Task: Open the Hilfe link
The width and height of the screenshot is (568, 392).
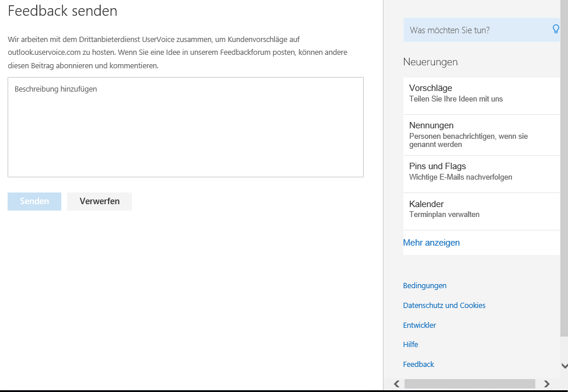Action: (410, 344)
